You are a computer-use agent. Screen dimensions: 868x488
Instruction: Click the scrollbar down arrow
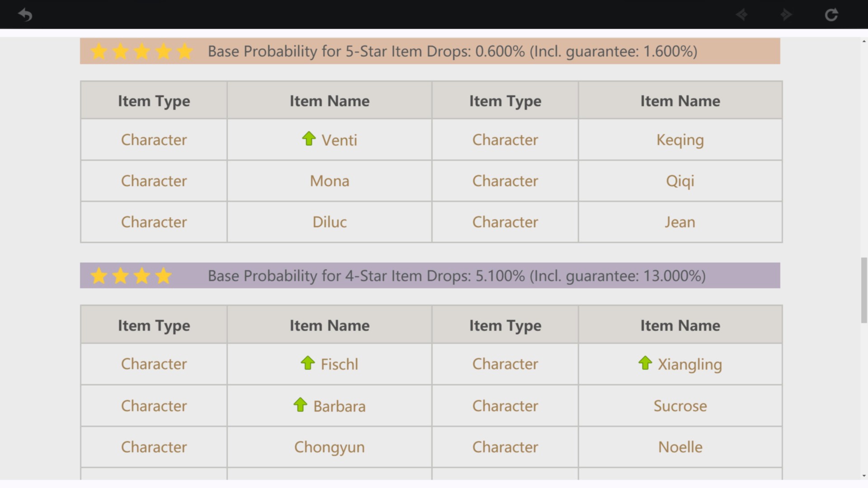click(x=864, y=476)
